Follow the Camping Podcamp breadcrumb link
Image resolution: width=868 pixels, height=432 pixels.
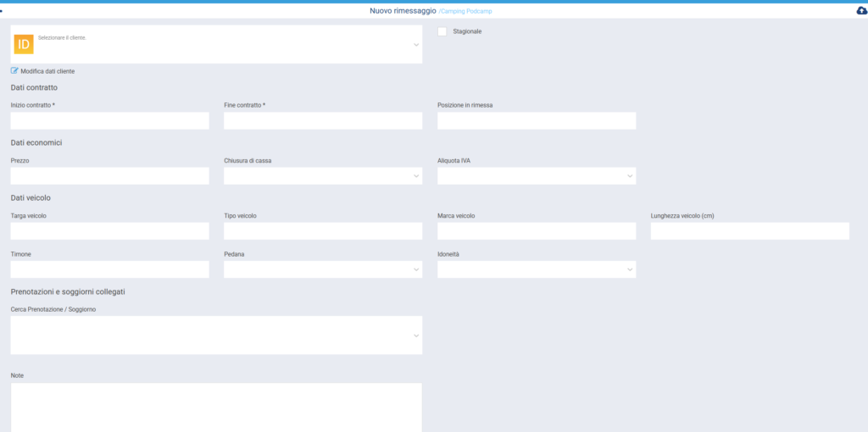coord(467,11)
